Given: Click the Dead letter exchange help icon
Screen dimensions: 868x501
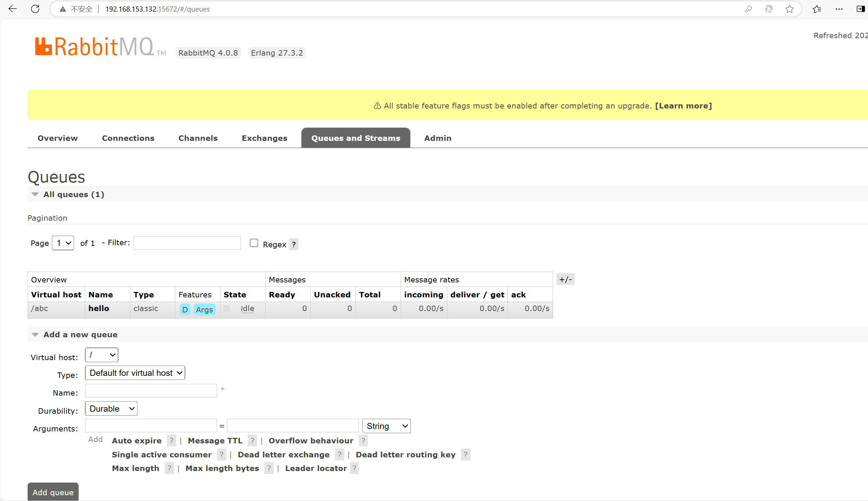Looking at the screenshot, I should (339, 455).
